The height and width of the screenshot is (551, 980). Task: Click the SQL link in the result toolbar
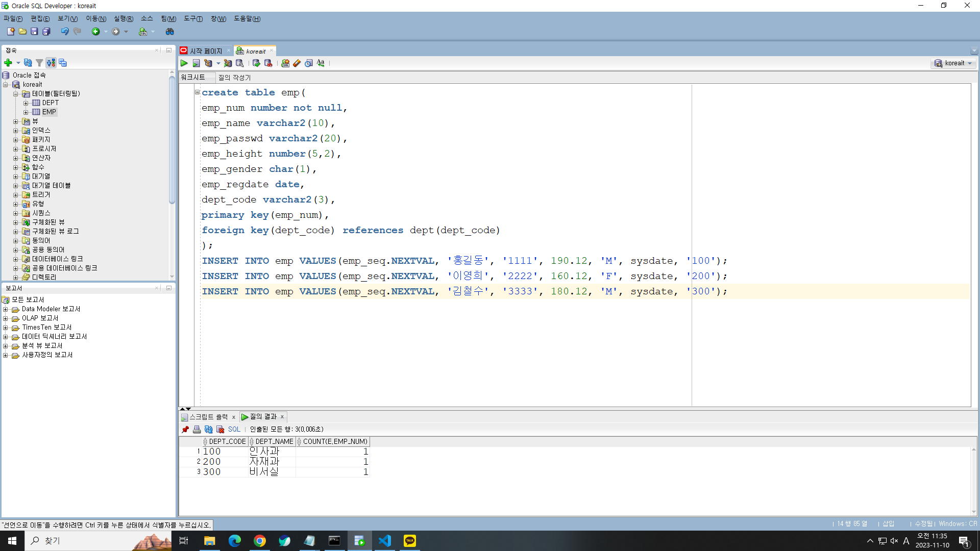click(234, 430)
